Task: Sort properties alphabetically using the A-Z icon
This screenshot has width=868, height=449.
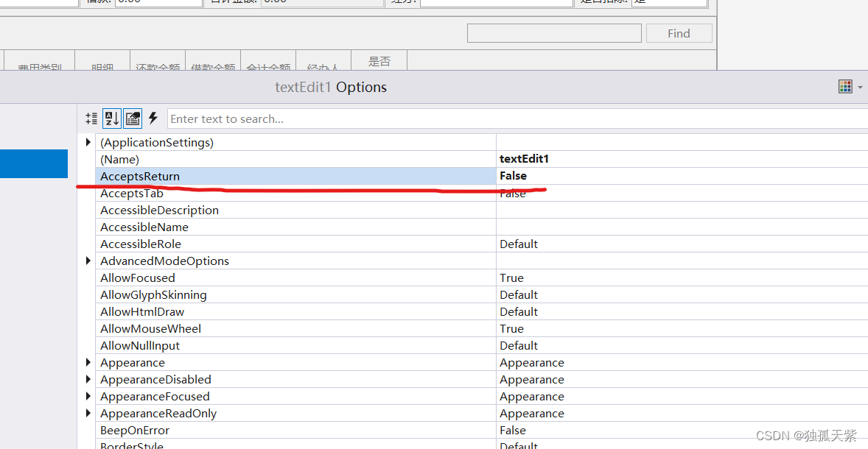Action: 111,118
